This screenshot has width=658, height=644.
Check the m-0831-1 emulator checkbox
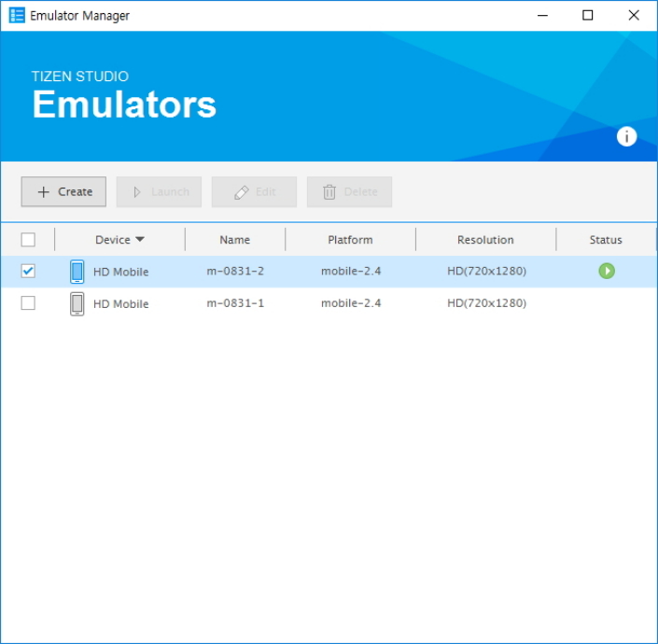pos(28,303)
